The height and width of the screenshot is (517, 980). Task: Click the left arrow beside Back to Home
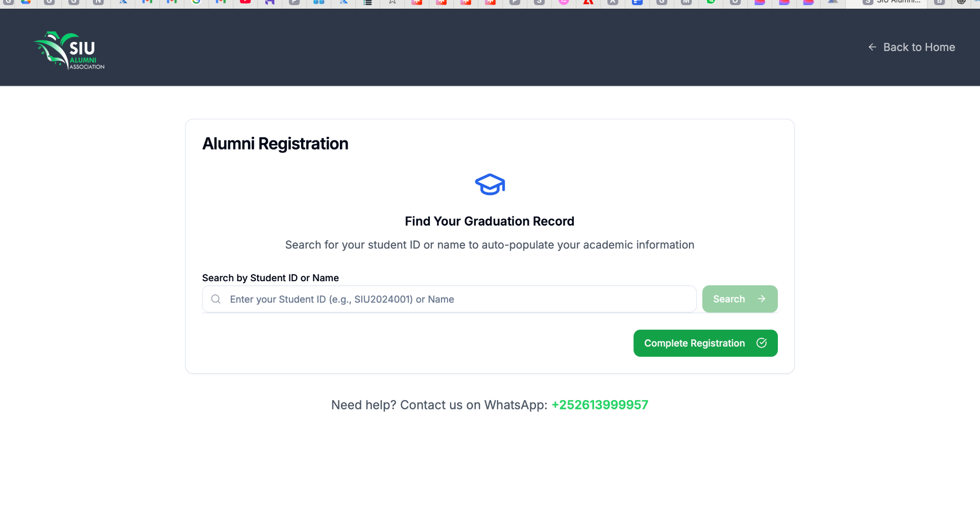(872, 47)
